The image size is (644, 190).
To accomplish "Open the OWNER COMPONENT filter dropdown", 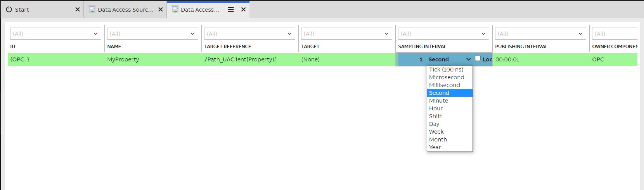I will (x=615, y=34).
